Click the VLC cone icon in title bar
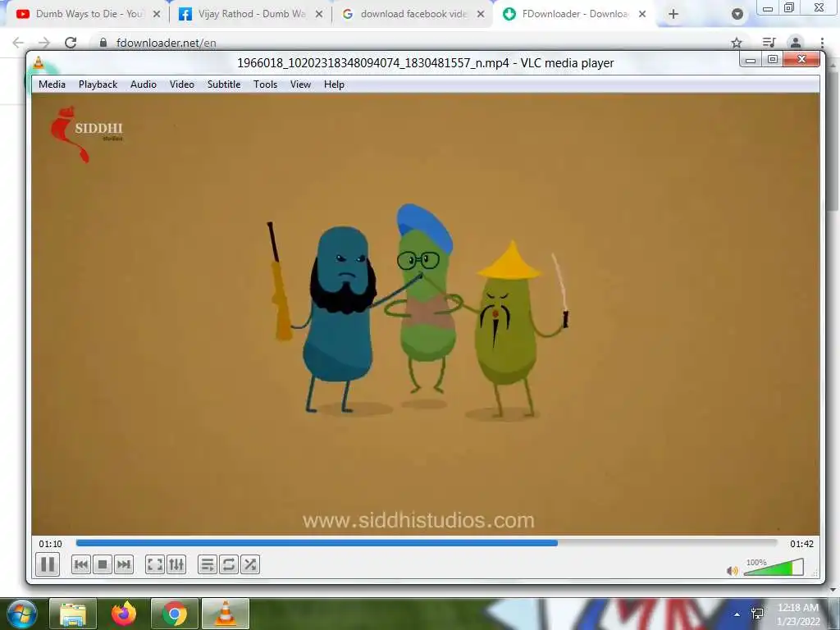The width and height of the screenshot is (840, 630). click(x=39, y=63)
